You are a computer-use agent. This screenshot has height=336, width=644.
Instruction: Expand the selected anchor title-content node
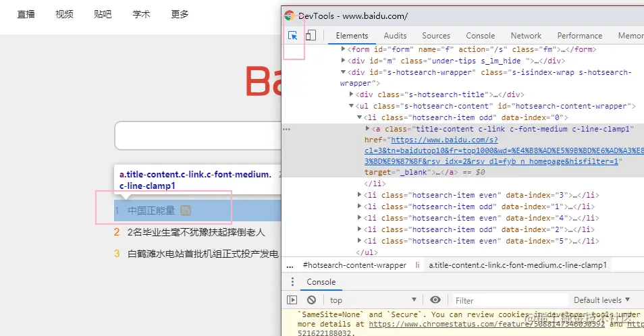click(368, 128)
